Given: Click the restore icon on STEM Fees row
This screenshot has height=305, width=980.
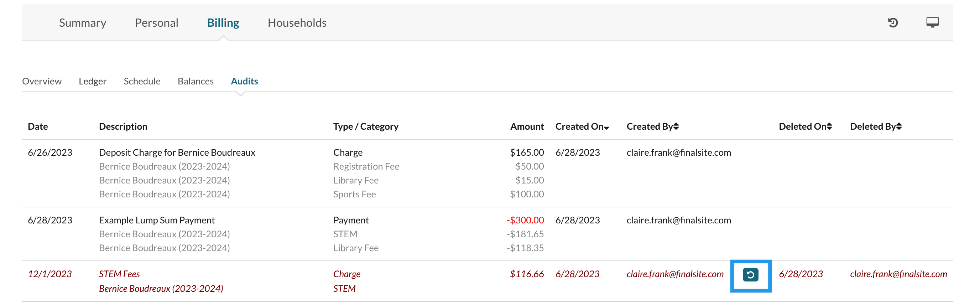Looking at the screenshot, I should 750,275.
